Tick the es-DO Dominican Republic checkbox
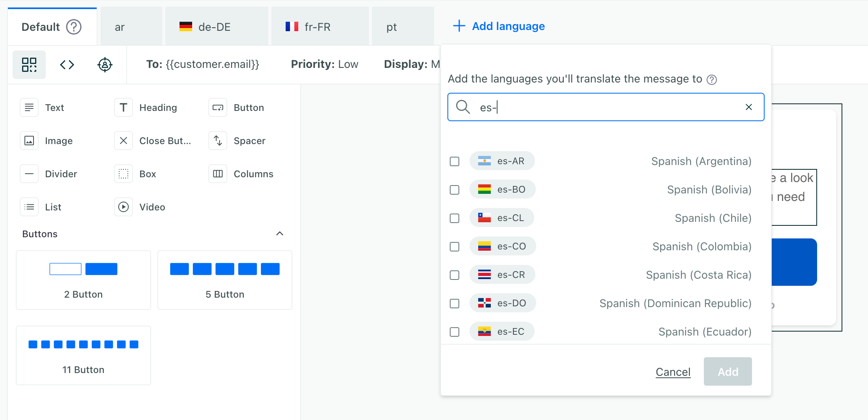 pos(455,304)
